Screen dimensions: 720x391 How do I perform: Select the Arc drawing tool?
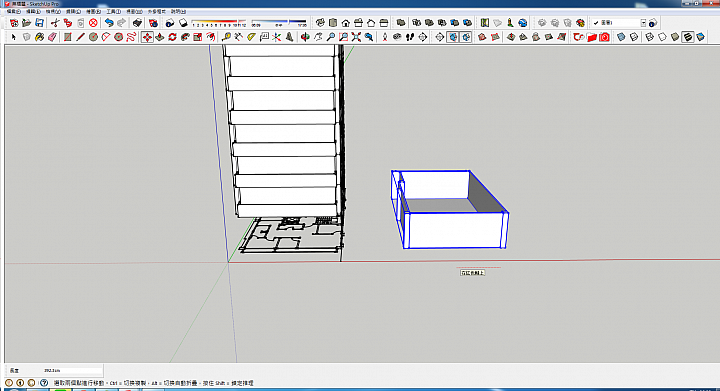pos(106,37)
